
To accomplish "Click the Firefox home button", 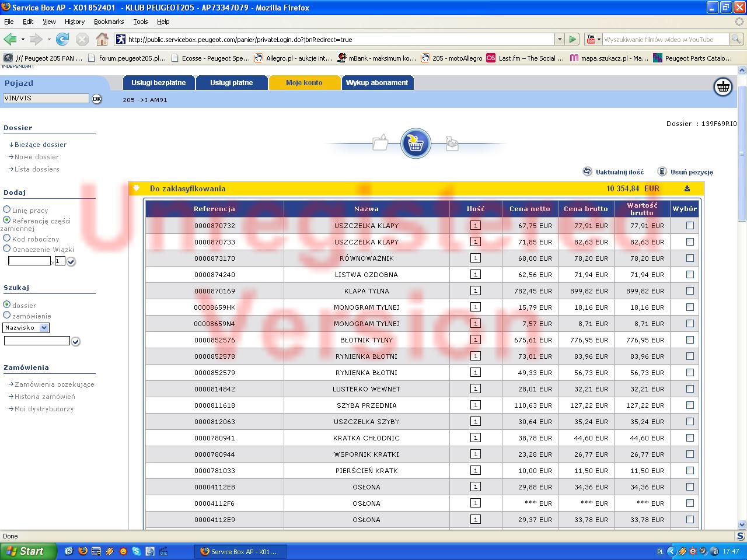I will click(x=102, y=40).
